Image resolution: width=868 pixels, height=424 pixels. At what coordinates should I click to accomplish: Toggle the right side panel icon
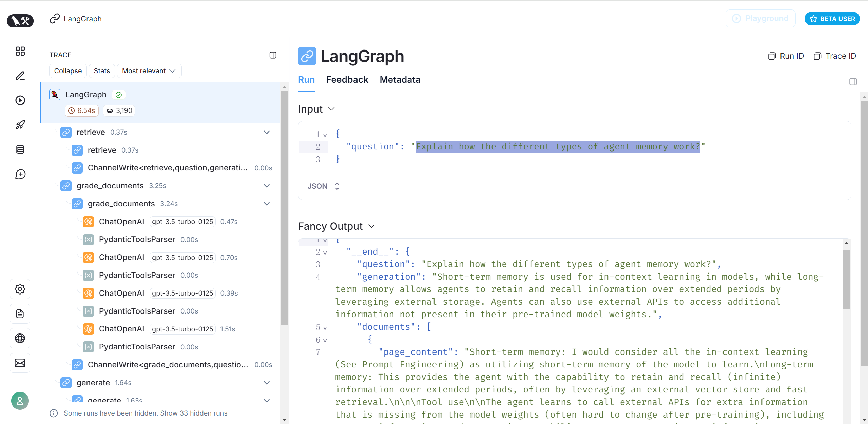(x=853, y=82)
